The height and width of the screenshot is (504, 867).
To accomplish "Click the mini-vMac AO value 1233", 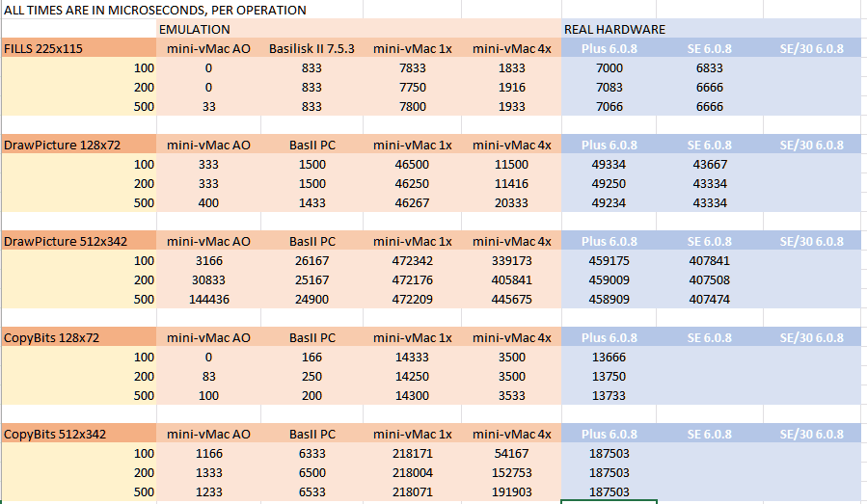I will [x=208, y=491].
